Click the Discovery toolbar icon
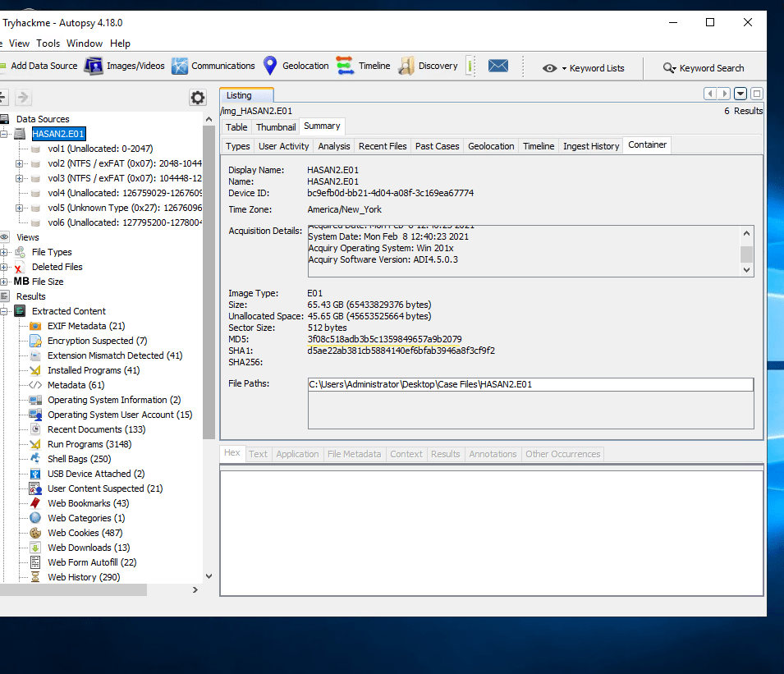This screenshot has width=784, height=674. [428, 66]
